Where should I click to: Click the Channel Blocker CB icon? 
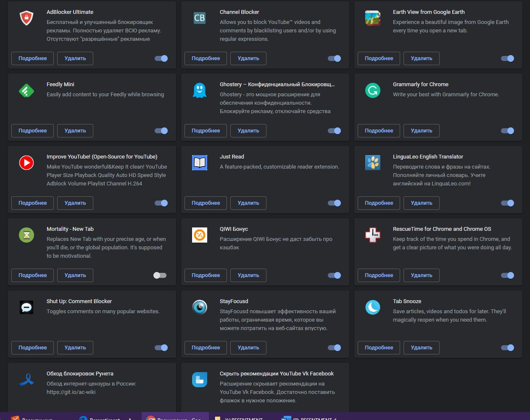[x=200, y=18]
